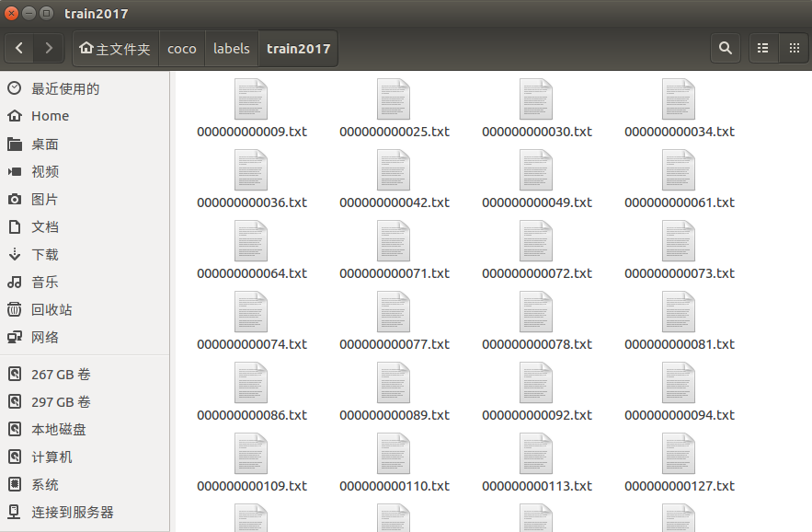
Task: Open 下载 in the sidebar
Action: tap(85, 255)
